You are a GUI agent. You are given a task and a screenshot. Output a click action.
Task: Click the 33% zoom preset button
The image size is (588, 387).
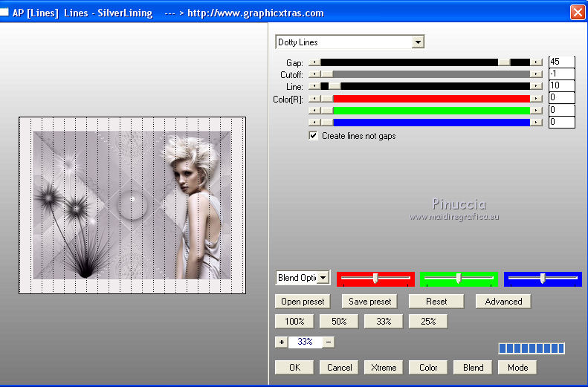coord(384,322)
